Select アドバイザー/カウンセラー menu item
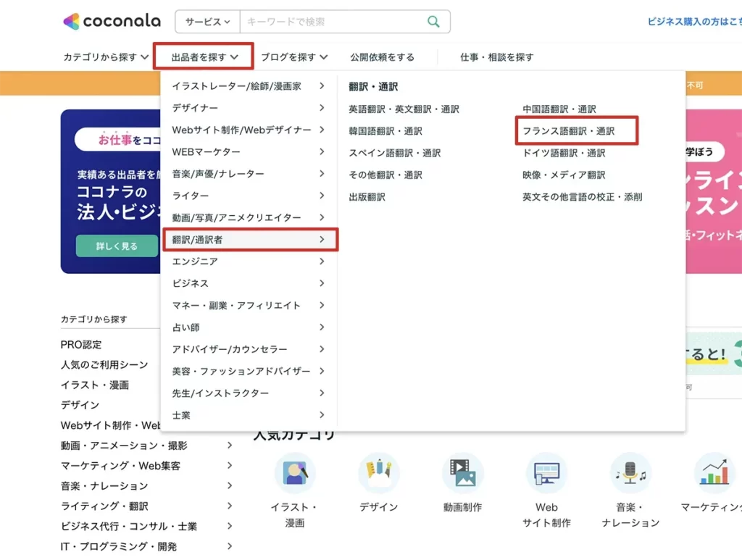Viewport: 742px width, 560px height. [x=249, y=349]
